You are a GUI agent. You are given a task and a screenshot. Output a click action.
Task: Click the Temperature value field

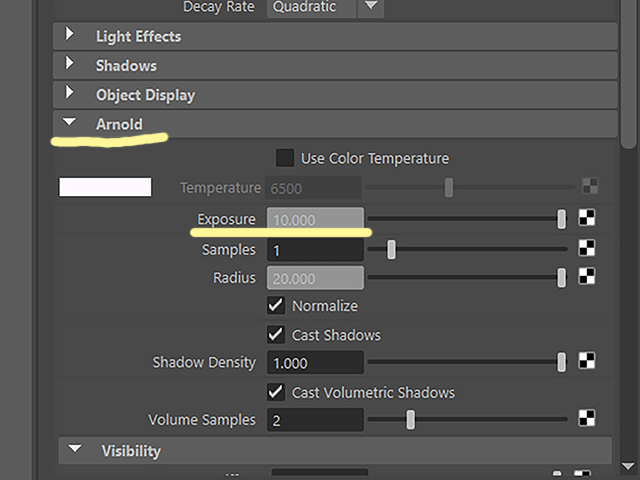[313, 188]
